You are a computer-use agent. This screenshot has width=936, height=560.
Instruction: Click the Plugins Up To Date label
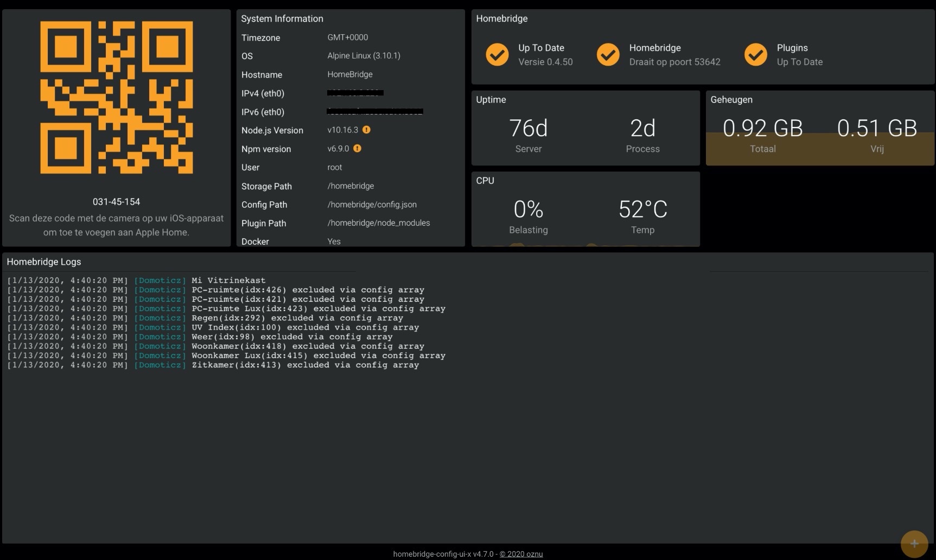pos(799,62)
